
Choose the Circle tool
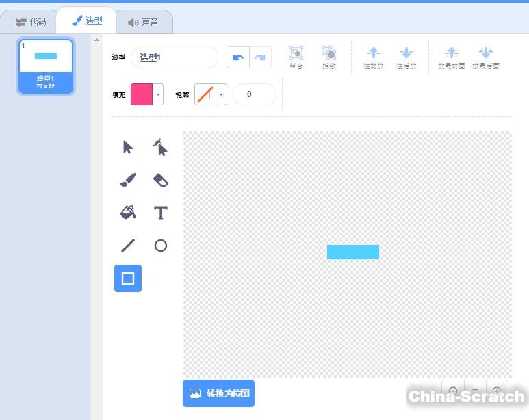coord(161,246)
